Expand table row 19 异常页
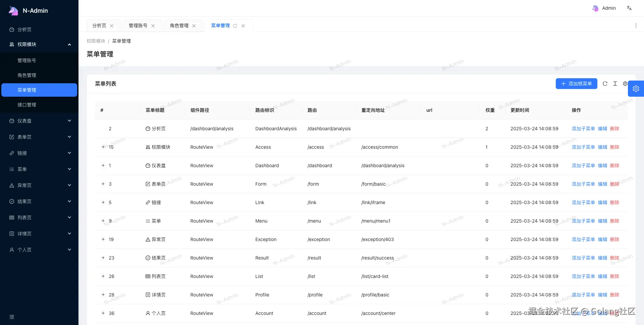 tap(103, 239)
